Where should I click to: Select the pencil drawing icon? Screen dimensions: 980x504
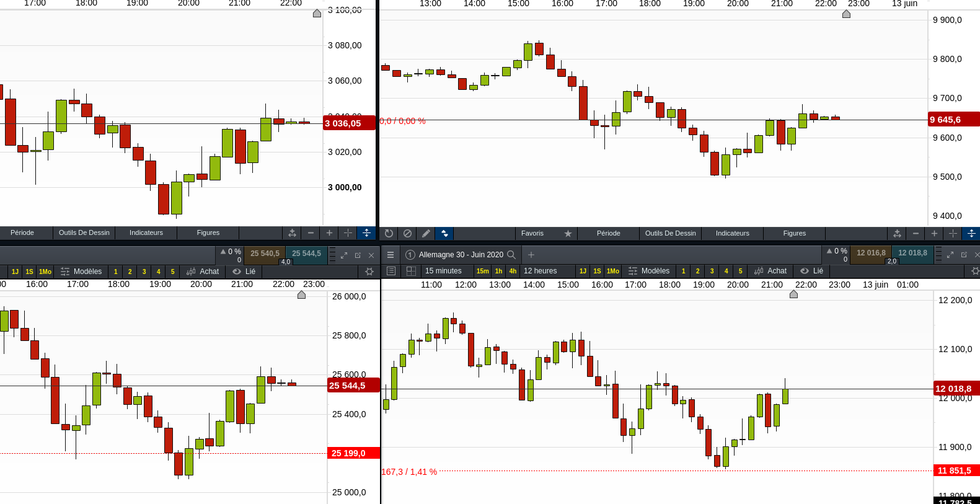point(426,234)
